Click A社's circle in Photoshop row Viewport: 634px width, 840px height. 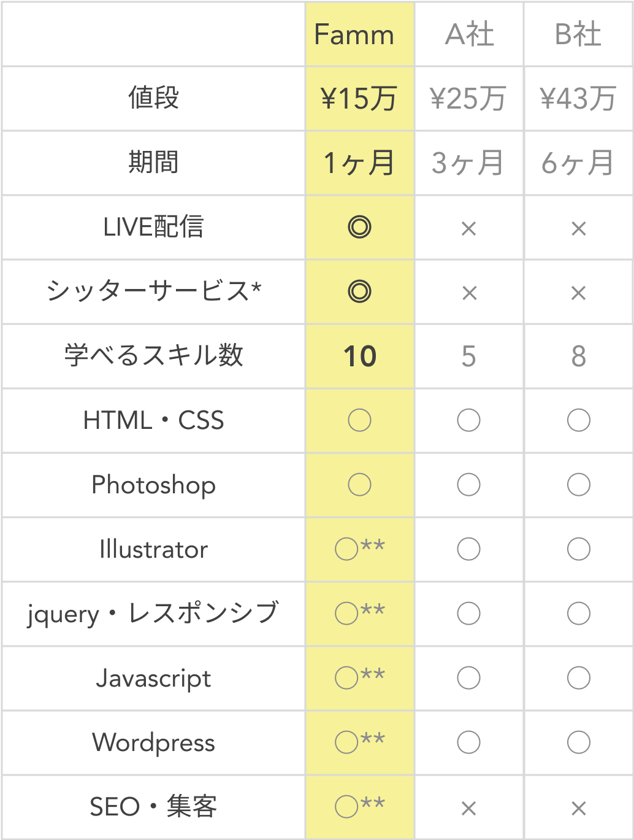point(468,485)
